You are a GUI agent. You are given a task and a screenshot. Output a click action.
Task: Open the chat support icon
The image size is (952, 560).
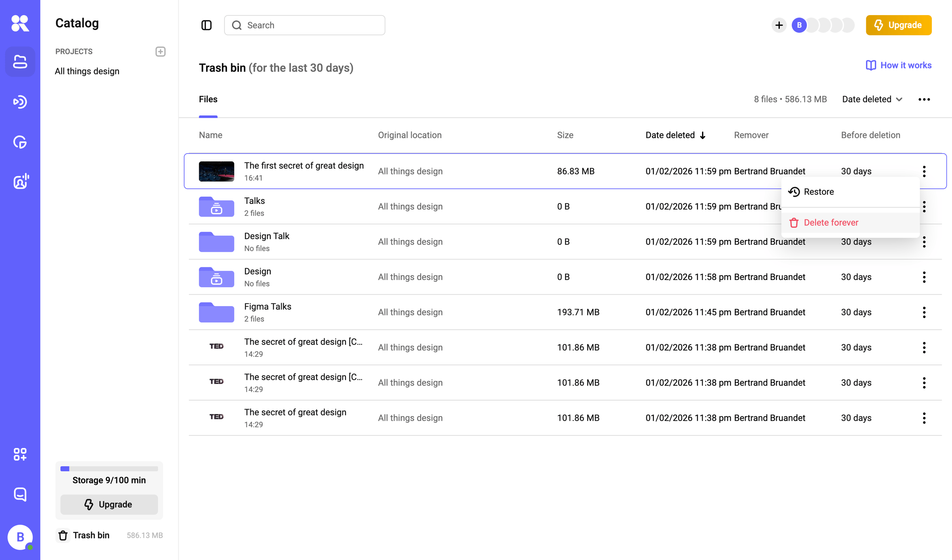tap(20, 494)
